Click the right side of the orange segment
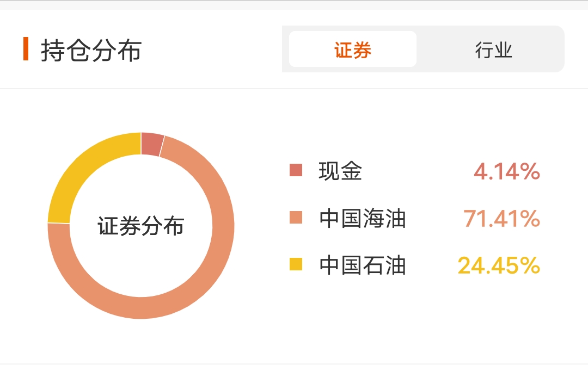This screenshot has height=365, width=588. (224, 226)
